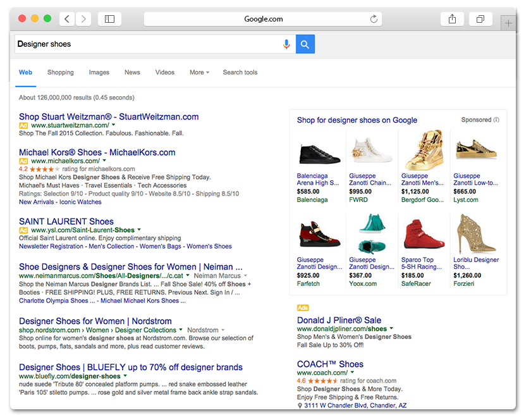The image size is (531, 420).
Task: Click the New Arrivals sitelink
Action: click(x=36, y=202)
